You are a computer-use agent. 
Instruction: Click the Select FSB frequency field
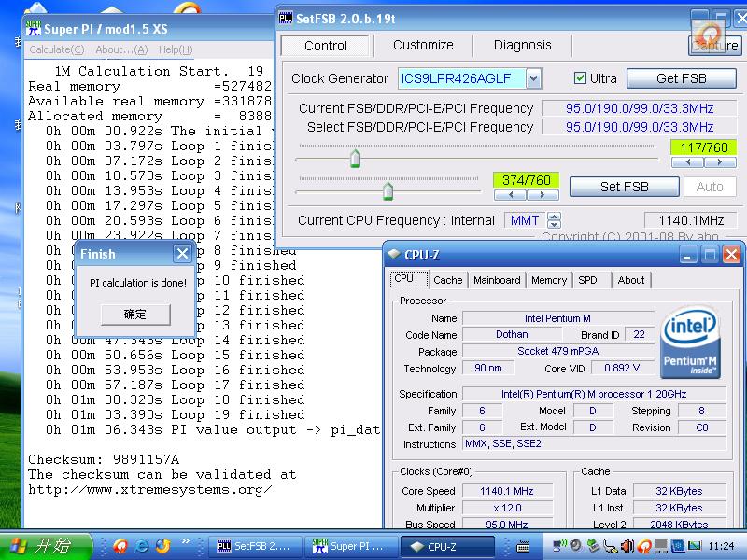coord(639,127)
